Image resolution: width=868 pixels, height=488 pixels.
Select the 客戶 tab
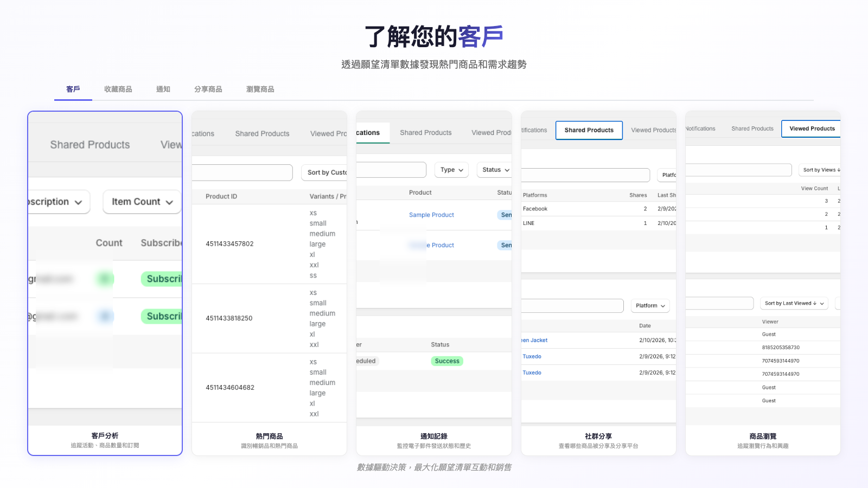tap(73, 89)
